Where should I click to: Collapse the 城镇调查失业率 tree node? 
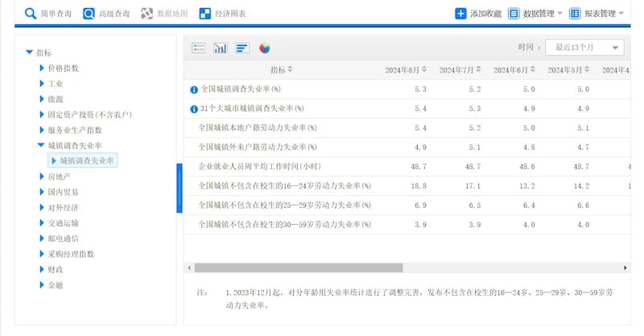point(41,146)
